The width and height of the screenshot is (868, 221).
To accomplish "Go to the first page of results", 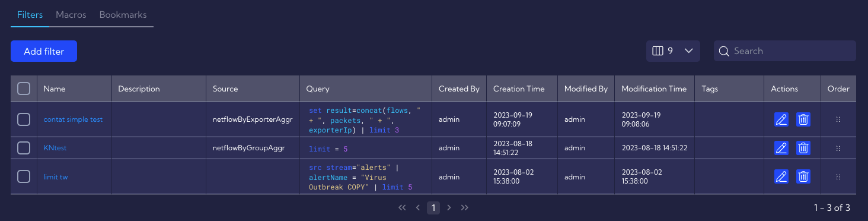I will coord(402,207).
